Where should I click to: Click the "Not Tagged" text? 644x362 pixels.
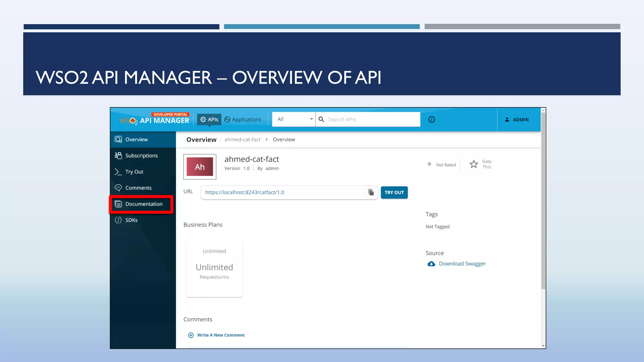coord(437,227)
